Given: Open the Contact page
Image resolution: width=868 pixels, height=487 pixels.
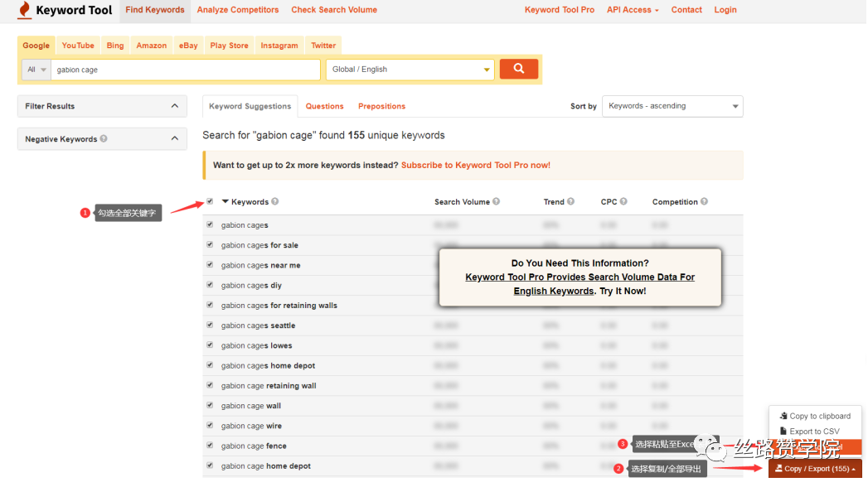Looking at the screenshot, I should pos(686,10).
